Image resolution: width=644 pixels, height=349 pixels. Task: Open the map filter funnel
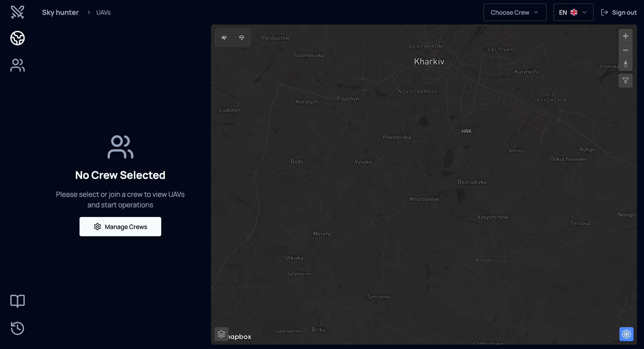pos(626,81)
